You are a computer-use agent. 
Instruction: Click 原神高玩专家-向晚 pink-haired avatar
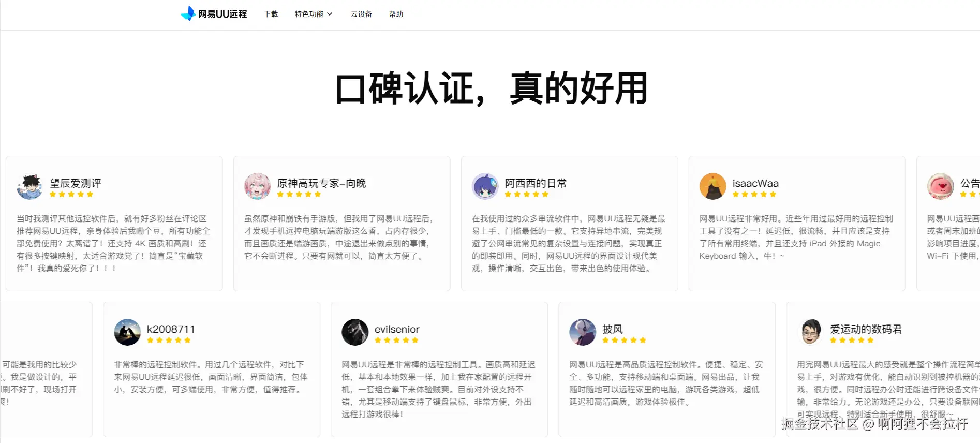tap(258, 186)
